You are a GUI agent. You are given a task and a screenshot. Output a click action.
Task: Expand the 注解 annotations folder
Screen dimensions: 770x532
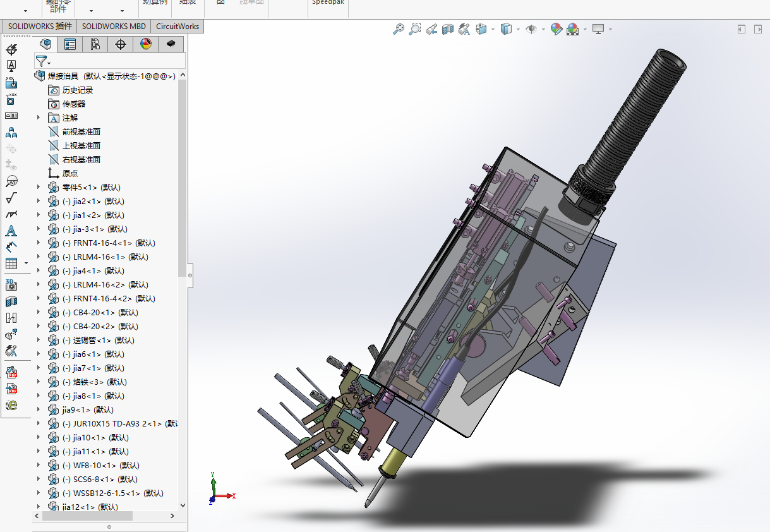[38, 118]
